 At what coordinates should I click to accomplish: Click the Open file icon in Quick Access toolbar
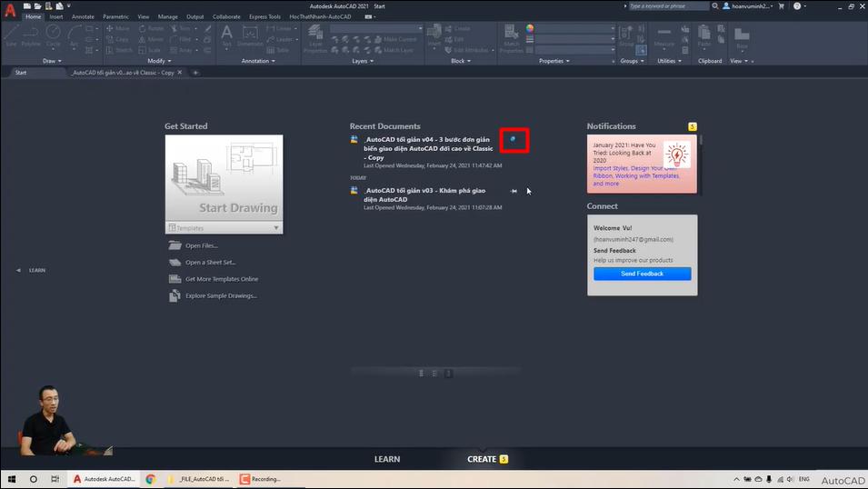[x=37, y=6]
